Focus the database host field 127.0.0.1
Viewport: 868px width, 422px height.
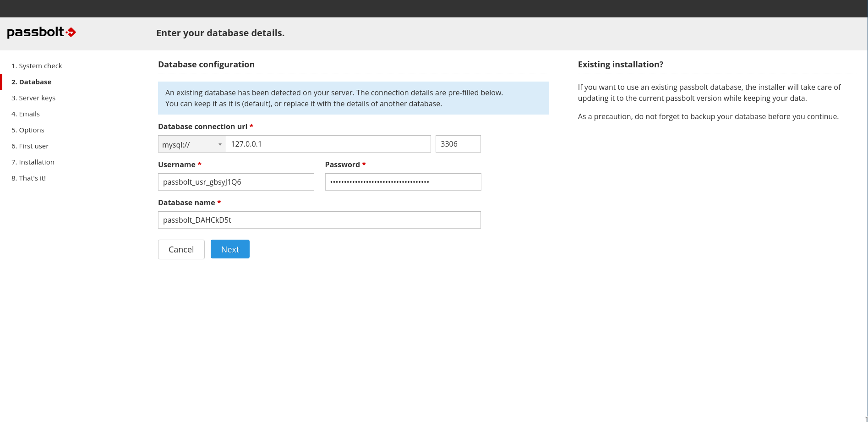click(x=328, y=144)
